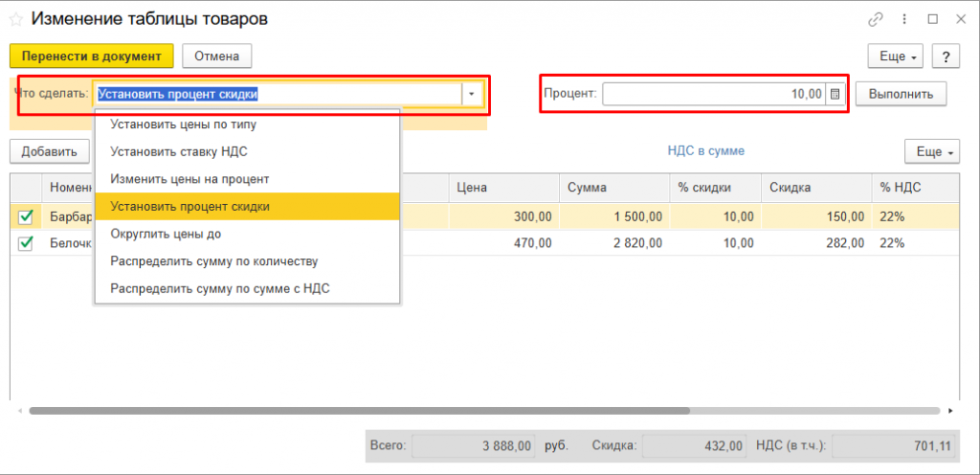Open the vertical three-dot window menu

click(x=903, y=19)
